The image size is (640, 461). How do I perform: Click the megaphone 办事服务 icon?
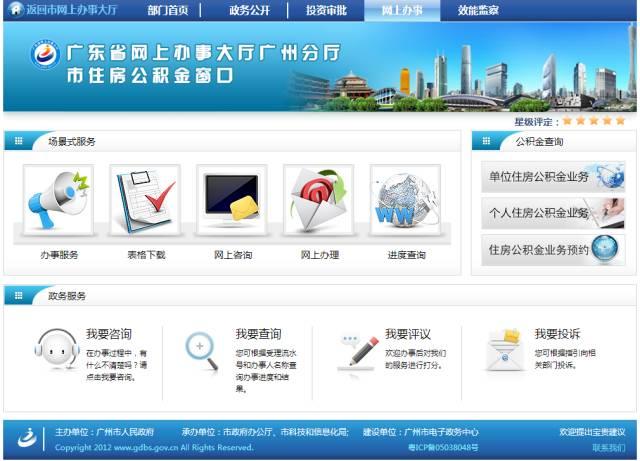58,199
